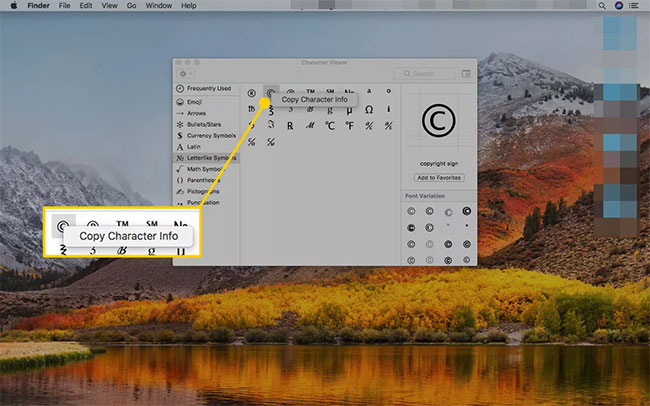Select the Emoji category

(206, 102)
